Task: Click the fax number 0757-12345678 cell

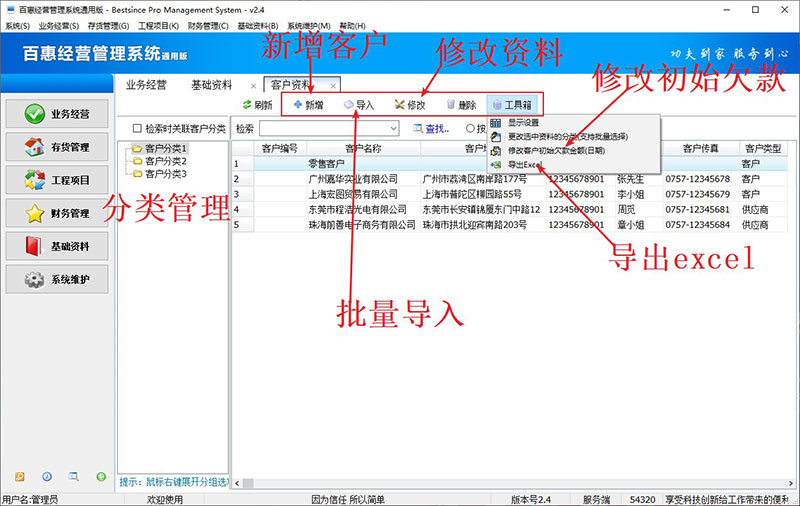Action: pyautogui.click(x=701, y=179)
